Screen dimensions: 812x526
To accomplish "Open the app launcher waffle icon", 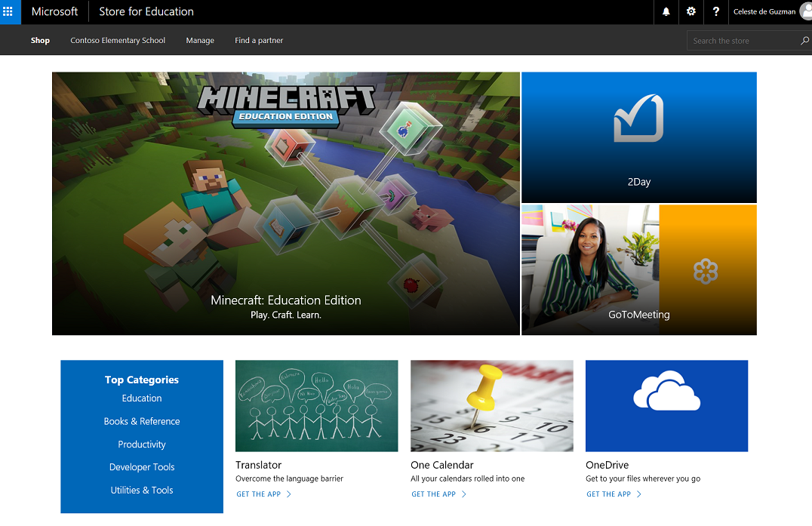I will (8, 11).
